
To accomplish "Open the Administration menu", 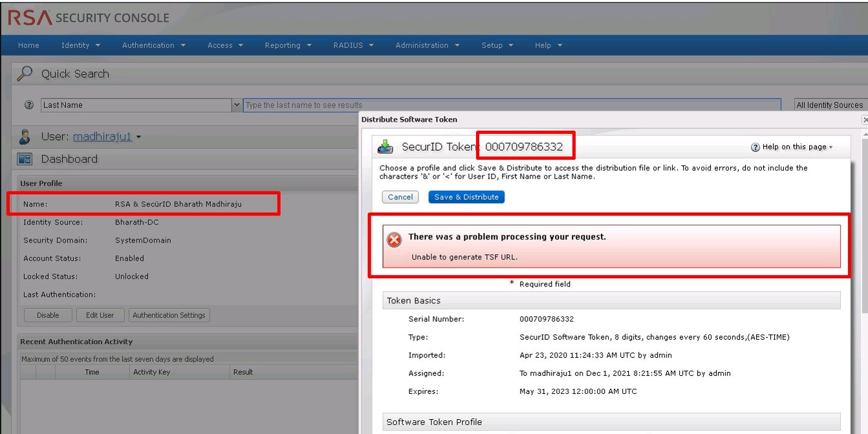I will pos(428,45).
